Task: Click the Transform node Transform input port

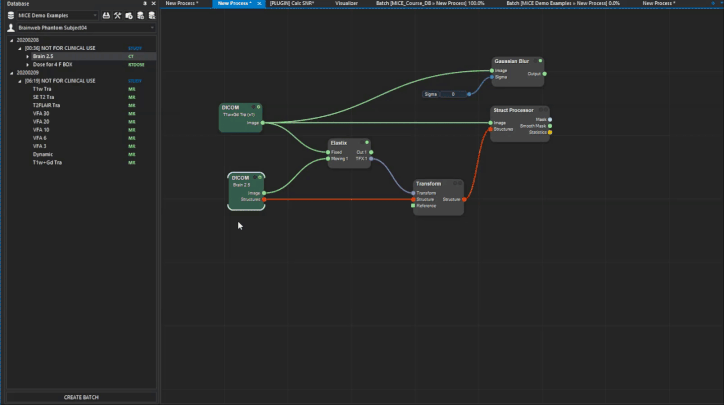Action: coord(413,193)
